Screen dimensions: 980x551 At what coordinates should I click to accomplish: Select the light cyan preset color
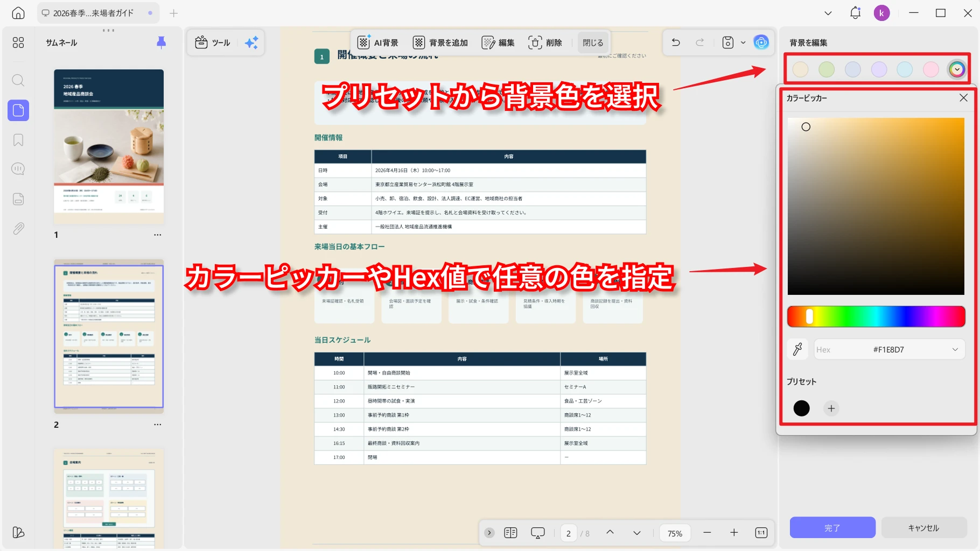pos(905,69)
